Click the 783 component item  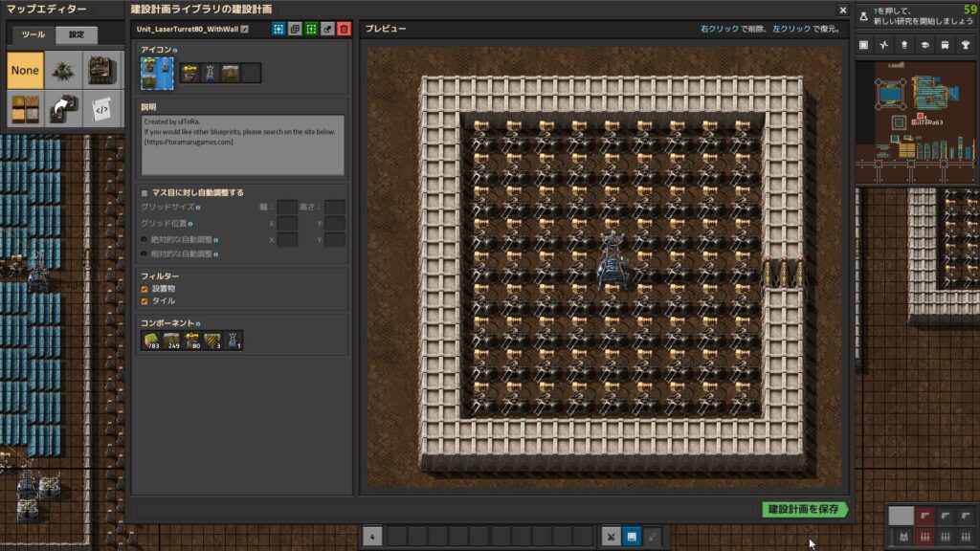151,341
